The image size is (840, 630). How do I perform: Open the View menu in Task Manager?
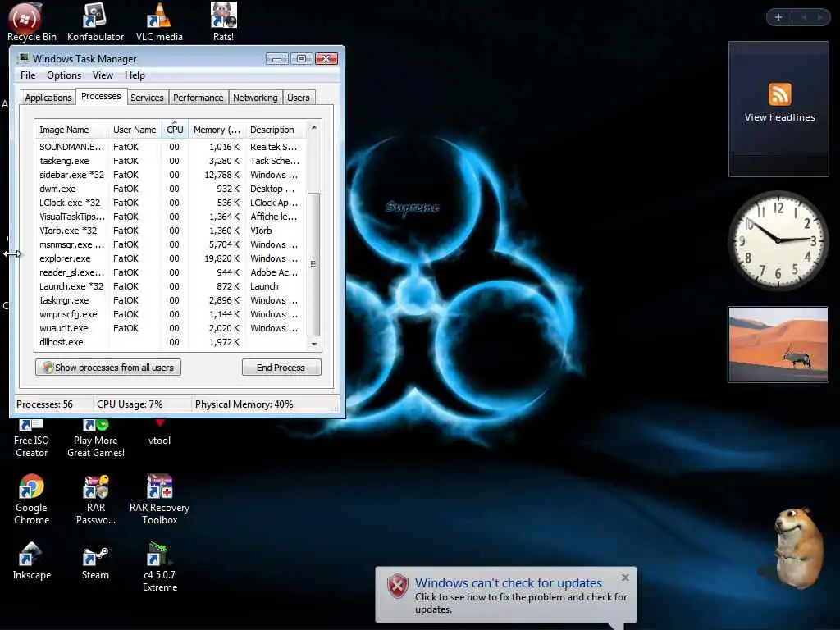point(103,75)
